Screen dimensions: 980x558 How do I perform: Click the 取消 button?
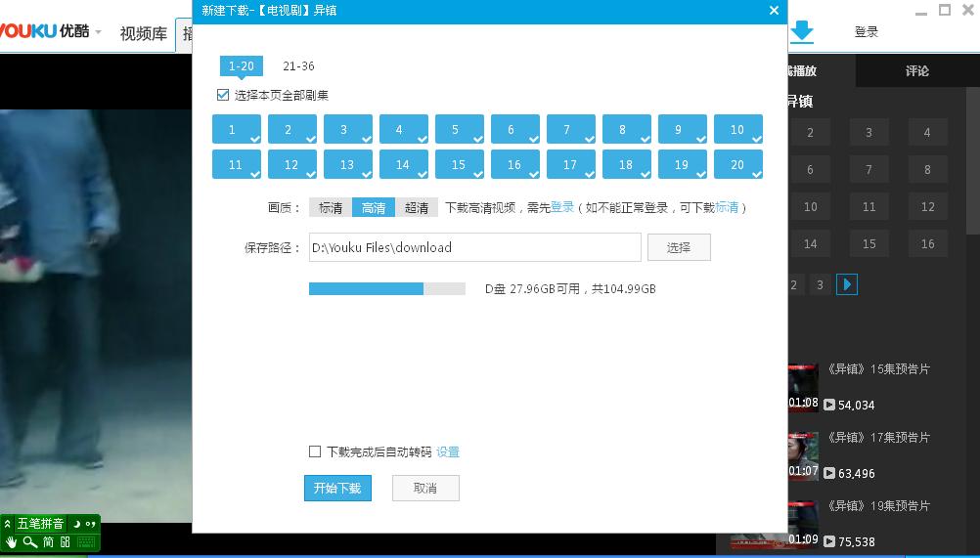[x=425, y=488]
